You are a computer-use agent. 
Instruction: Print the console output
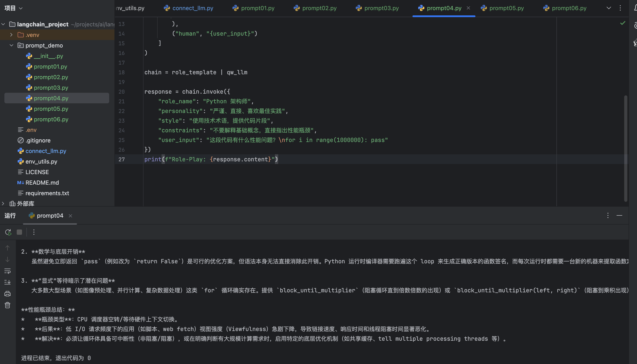tap(7, 294)
